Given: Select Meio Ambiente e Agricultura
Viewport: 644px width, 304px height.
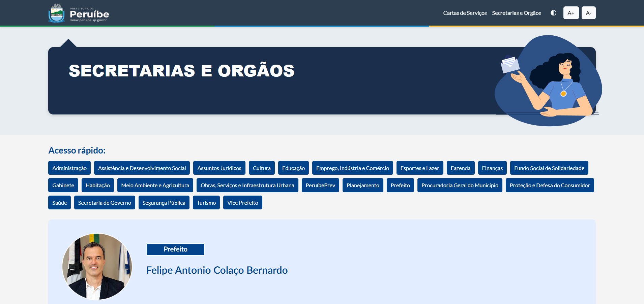Looking at the screenshot, I should [x=155, y=185].
